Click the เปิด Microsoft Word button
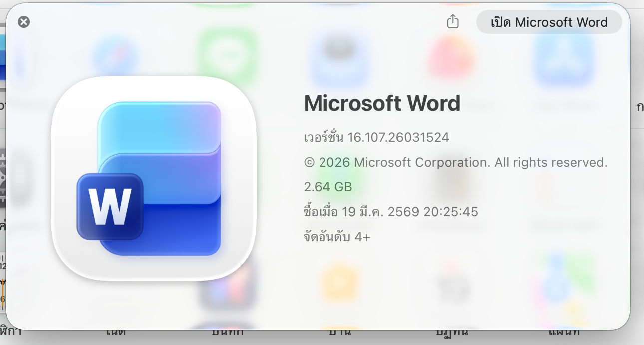The image size is (644, 345). point(549,22)
